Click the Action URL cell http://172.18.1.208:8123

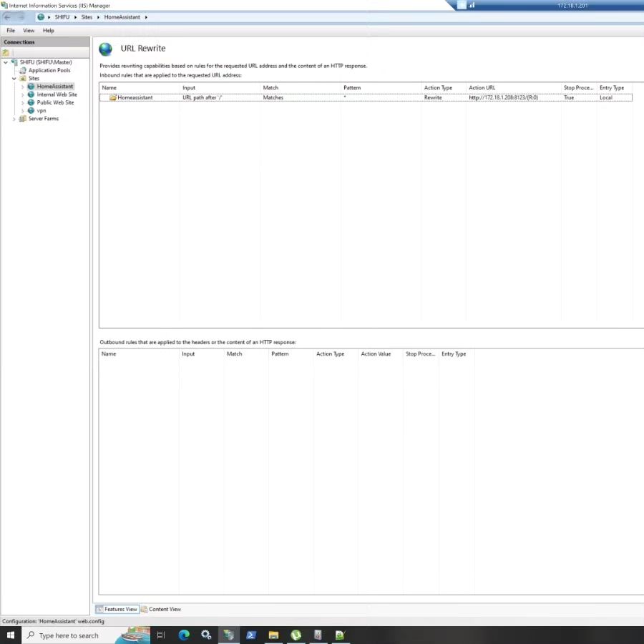pyautogui.click(x=503, y=98)
